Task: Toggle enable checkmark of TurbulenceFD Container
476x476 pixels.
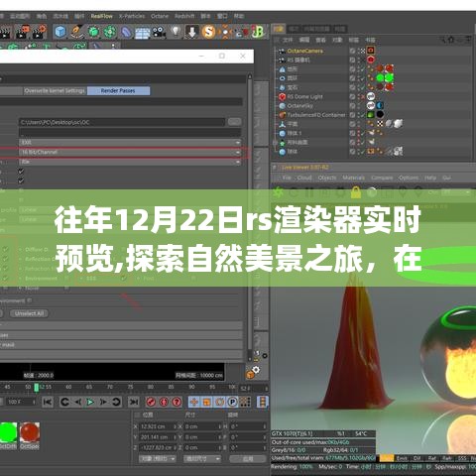Action: point(363,115)
